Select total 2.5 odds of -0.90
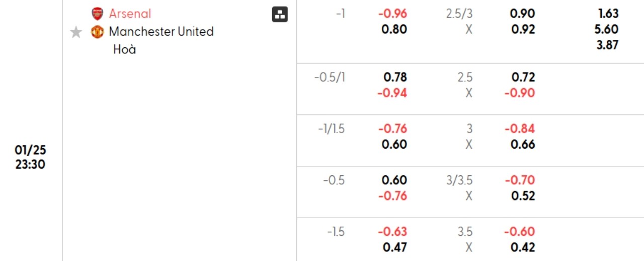Image resolution: width=644 pixels, height=261 pixels. click(520, 93)
